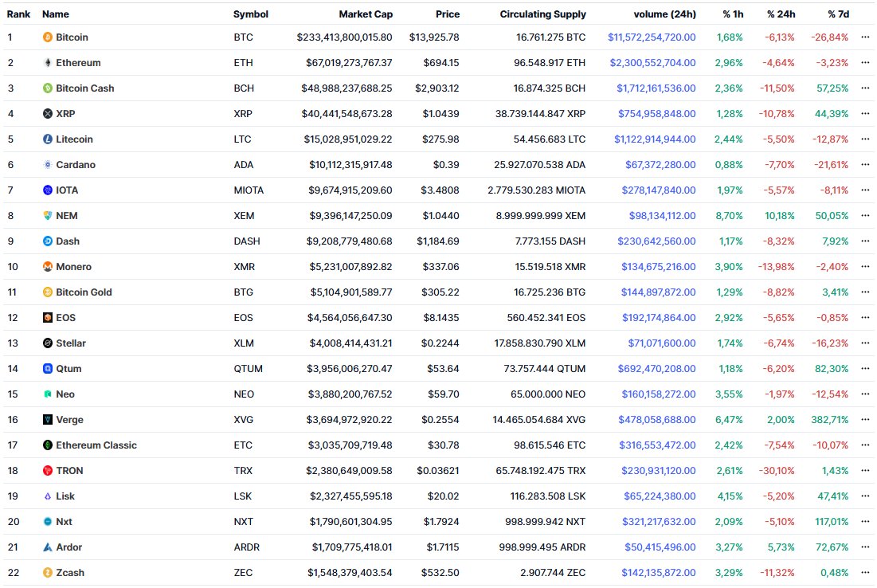This screenshot has width=877, height=588.
Task: Open the three-dot menu for Dash row
Action: [x=865, y=241]
